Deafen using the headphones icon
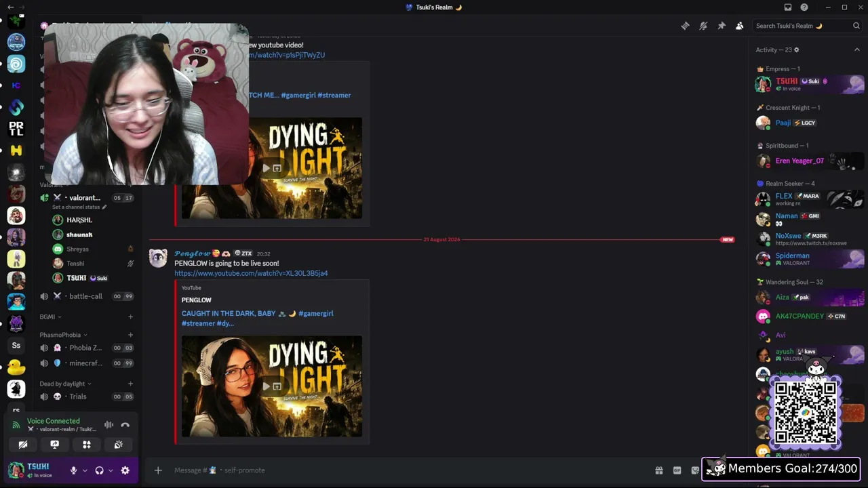 click(100, 470)
